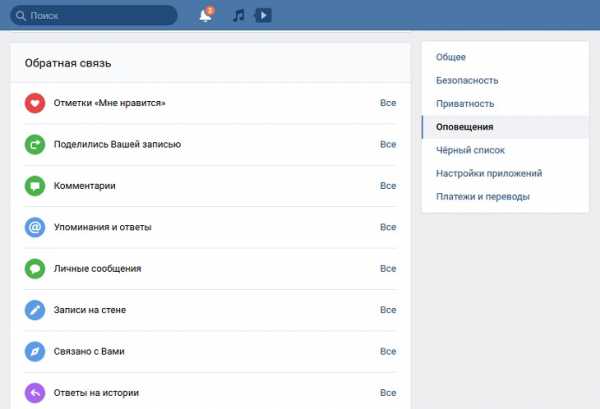Click the Ответы на истории label
600x409 pixels.
[x=96, y=393]
